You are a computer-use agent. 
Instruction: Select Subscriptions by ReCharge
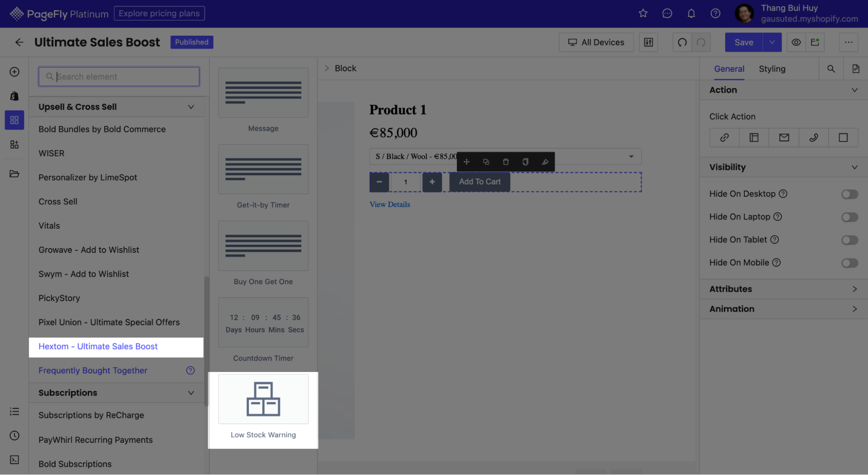point(91,415)
